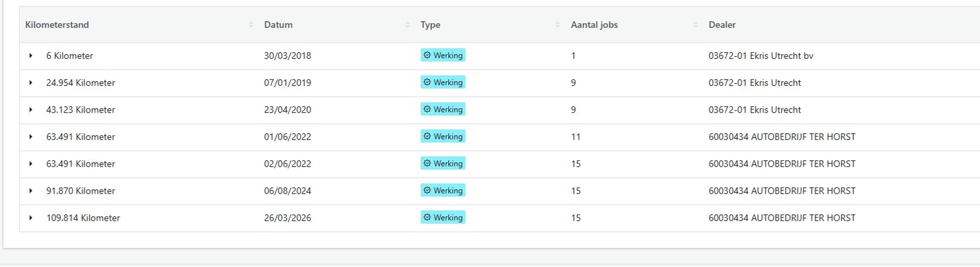
Task: Expand the 02/06/2022 service row arrow
Action: coord(30,164)
